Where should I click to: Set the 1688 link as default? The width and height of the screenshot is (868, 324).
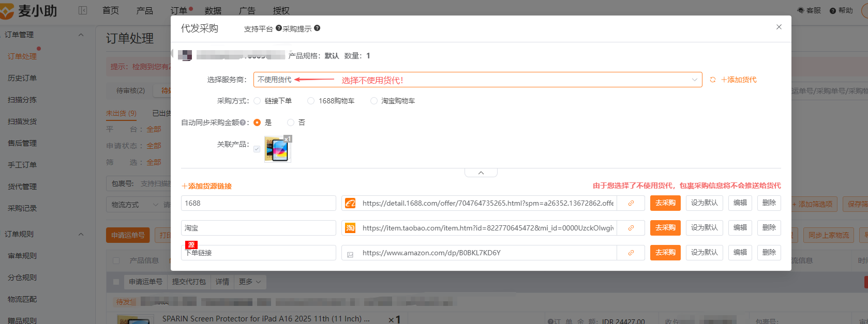point(705,203)
